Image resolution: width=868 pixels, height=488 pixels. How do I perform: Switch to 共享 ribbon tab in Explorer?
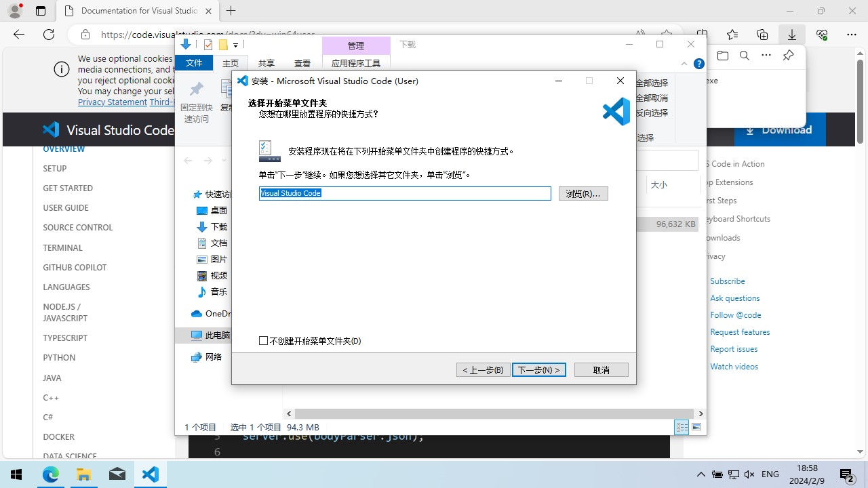click(x=267, y=63)
